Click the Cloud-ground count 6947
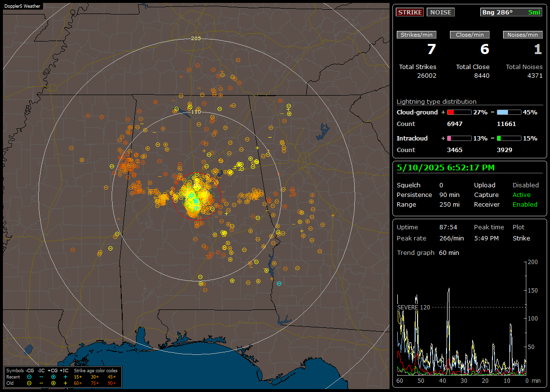 [455, 124]
